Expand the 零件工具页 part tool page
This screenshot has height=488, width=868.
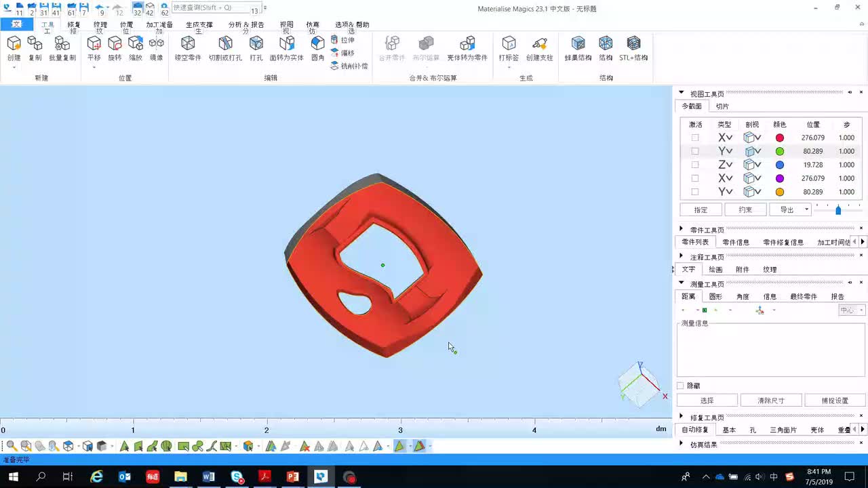[x=682, y=229]
